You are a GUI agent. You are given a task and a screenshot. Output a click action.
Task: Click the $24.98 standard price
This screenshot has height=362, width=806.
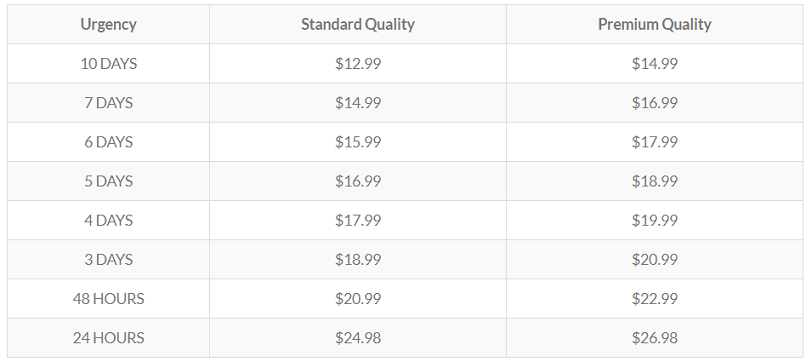[358, 338]
